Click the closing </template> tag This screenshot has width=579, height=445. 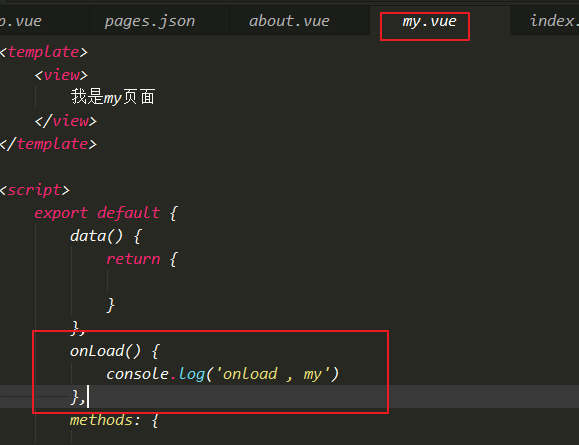click(x=48, y=144)
